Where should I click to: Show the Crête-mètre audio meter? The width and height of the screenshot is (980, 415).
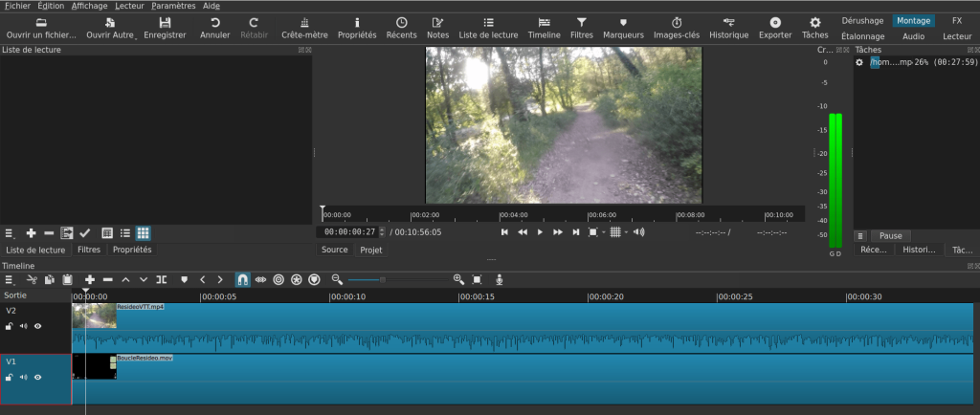click(x=304, y=27)
